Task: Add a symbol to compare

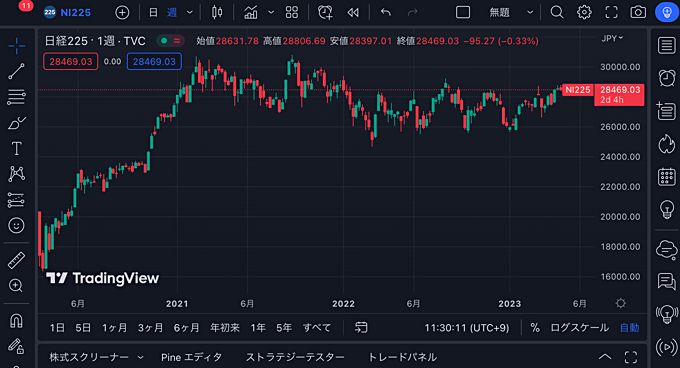Action: pos(122,13)
